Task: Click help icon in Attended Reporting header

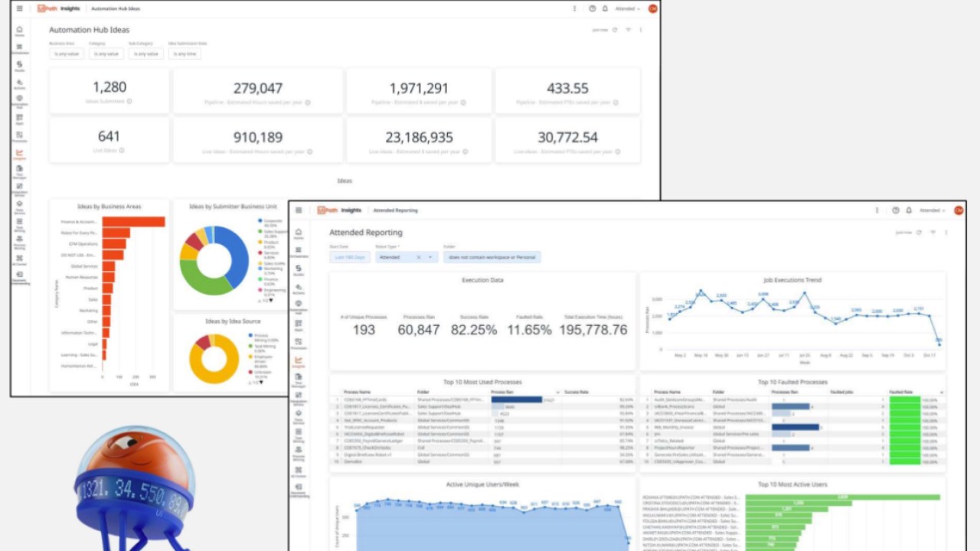Action: 896,210
